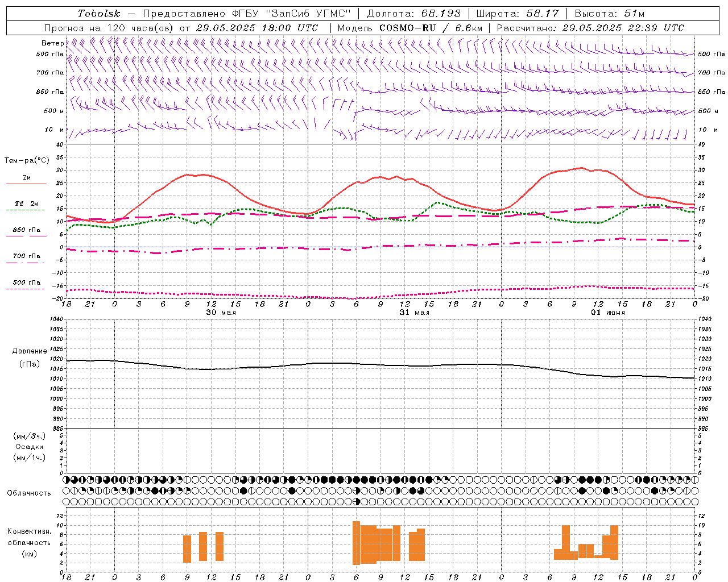Click the "Конвективн." convective cloud label
Viewport: 728px width, 582px height.
click(x=30, y=531)
